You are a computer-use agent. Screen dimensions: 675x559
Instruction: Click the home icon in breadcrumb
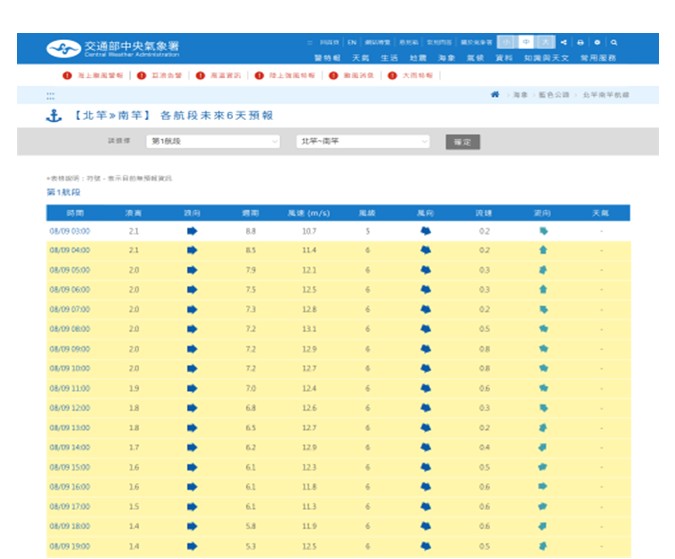click(x=495, y=94)
